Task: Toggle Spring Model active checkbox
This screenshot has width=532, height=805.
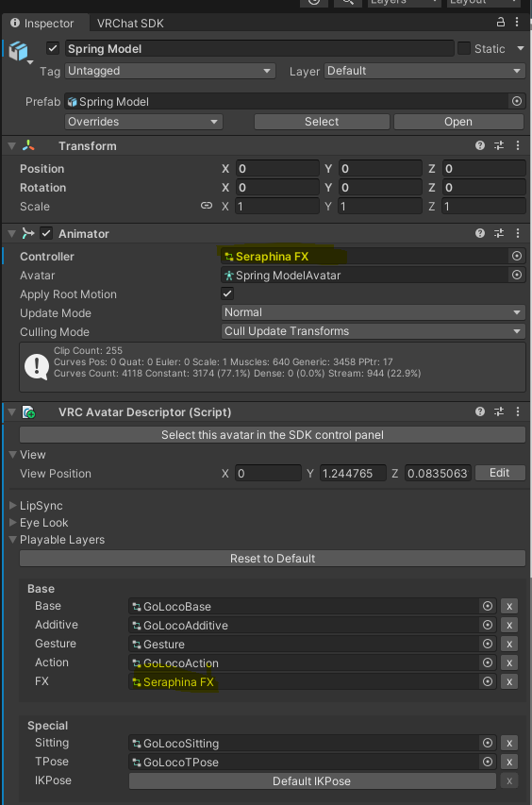Action: pos(53,48)
